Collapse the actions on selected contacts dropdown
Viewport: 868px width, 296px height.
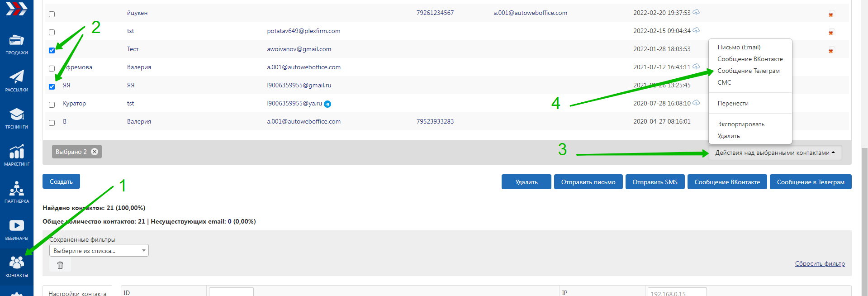pyautogui.click(x=774, y=153)
